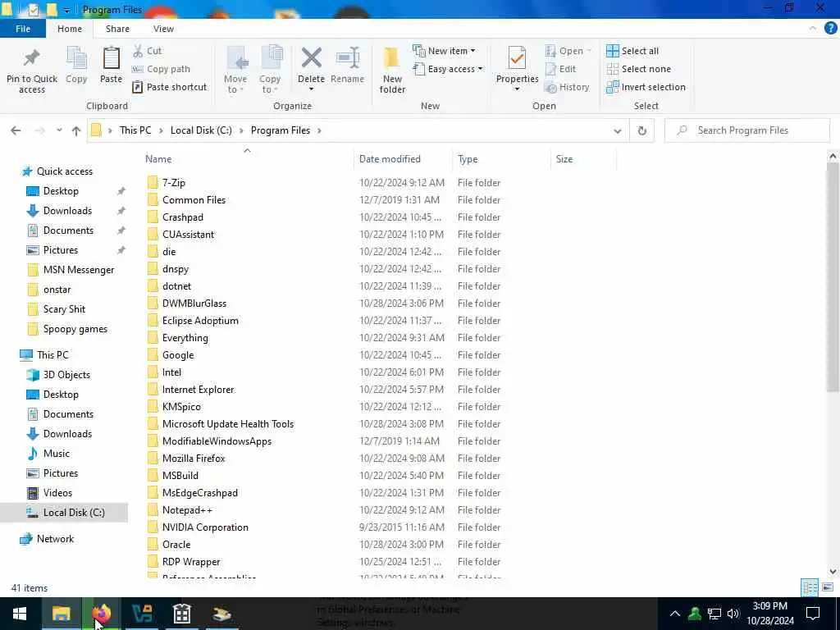Image resolution: width=840 pixels, height=630 pixels.
Task: Click the Rename icon
Action: click(x=347, y=65)
